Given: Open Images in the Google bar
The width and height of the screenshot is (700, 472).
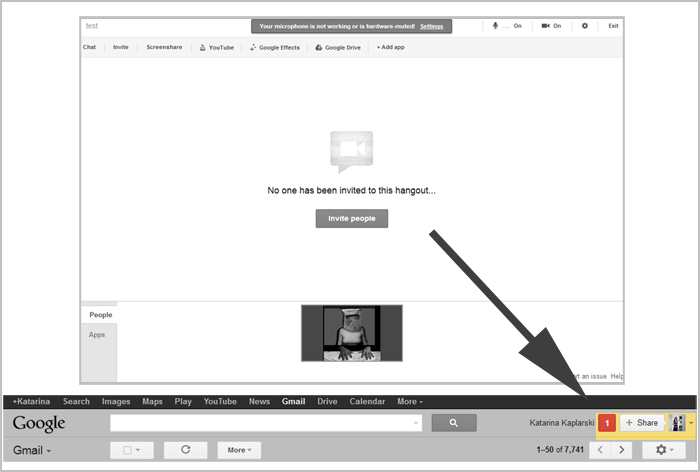Looking at the screenshot, I should [116, 401].
